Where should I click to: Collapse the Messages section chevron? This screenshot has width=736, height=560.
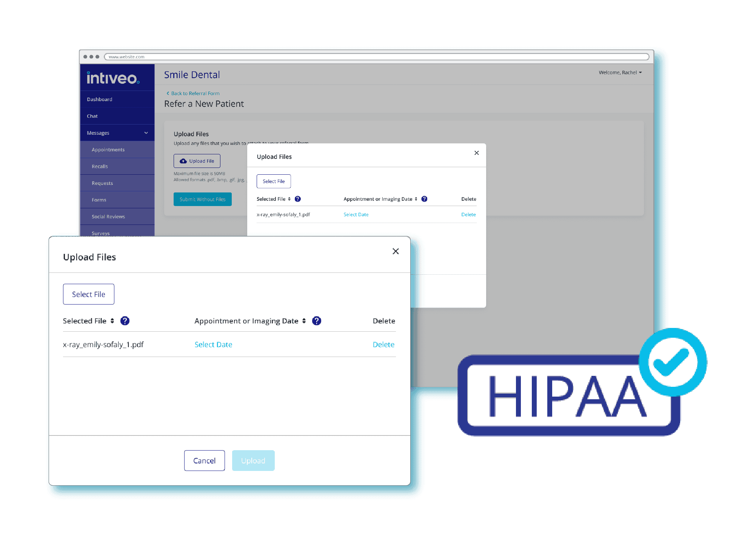146,133
